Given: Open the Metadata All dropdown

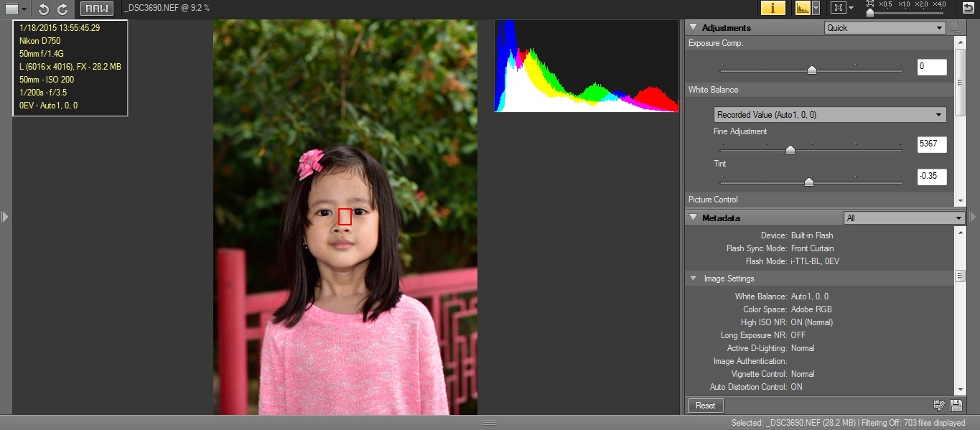Looking at the screenshot, I should coord(903,218).
